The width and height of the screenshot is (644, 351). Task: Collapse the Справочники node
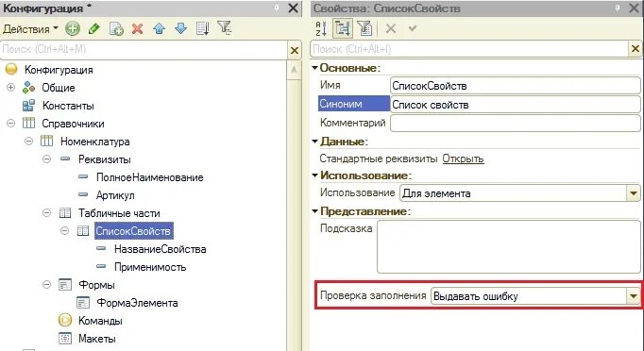click(x=11, y=124)
